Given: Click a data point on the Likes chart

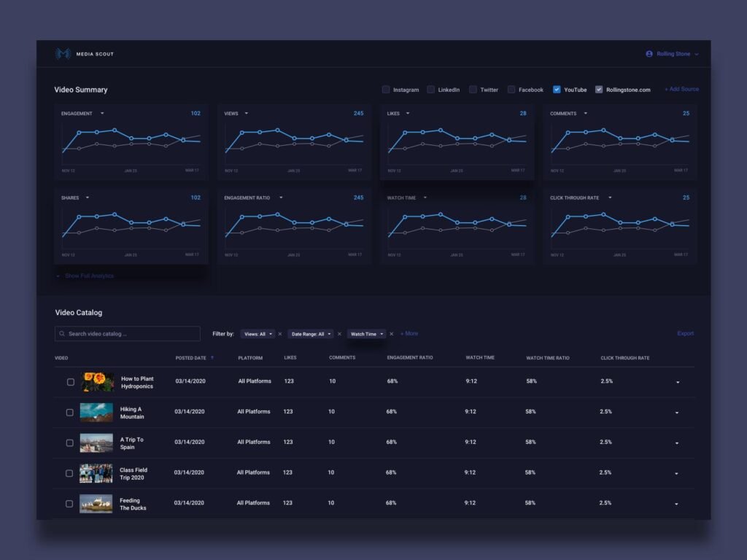Looking at the screenshot, I should pyautogui.click(x=441, y=131).
